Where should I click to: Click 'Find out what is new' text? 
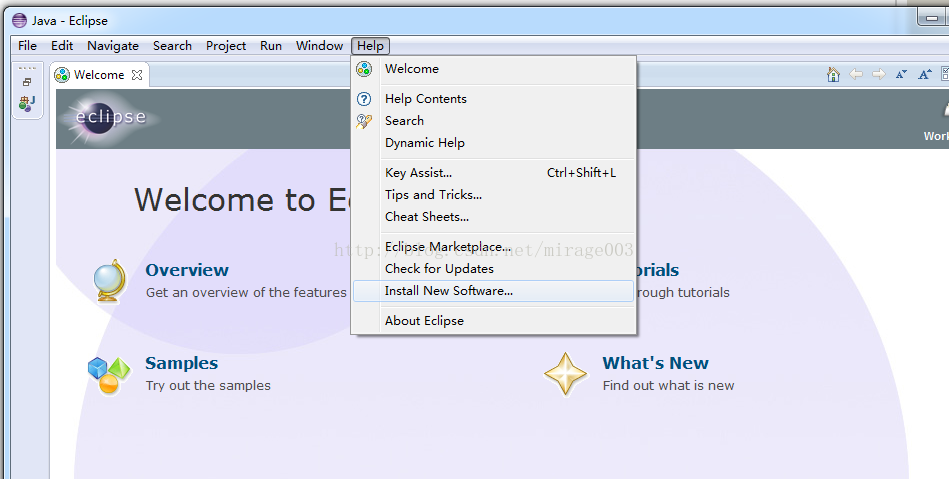click(668, 386)
